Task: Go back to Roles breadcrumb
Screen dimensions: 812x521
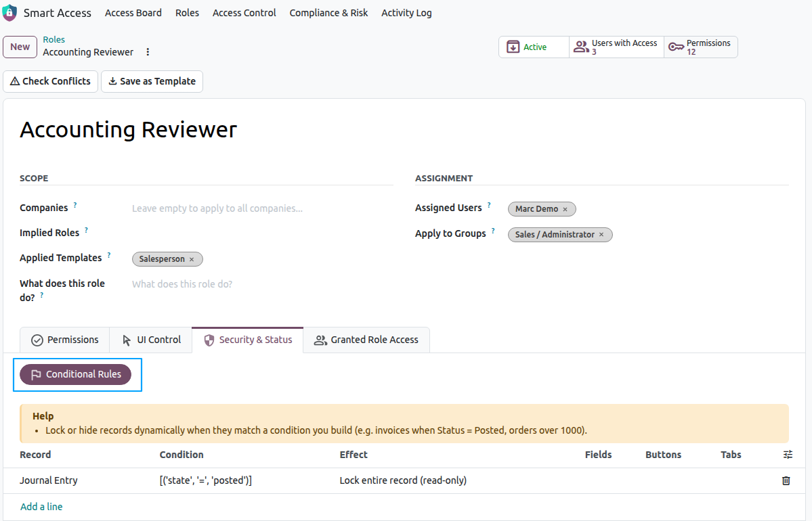Action: click(x=54, y=39)
